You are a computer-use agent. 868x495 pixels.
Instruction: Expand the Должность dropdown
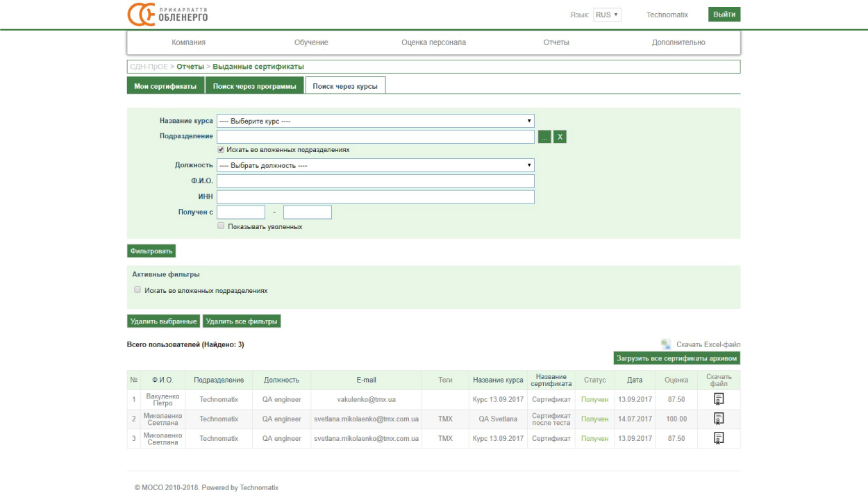pos(376,165)
